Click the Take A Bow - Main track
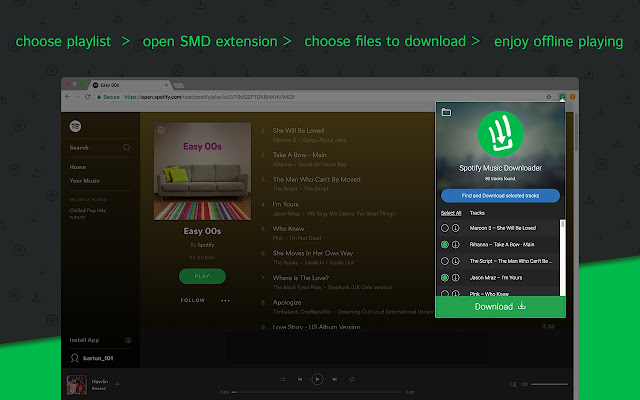The width and height of the screenshot is (640, 400). click(x=300, y=155)
